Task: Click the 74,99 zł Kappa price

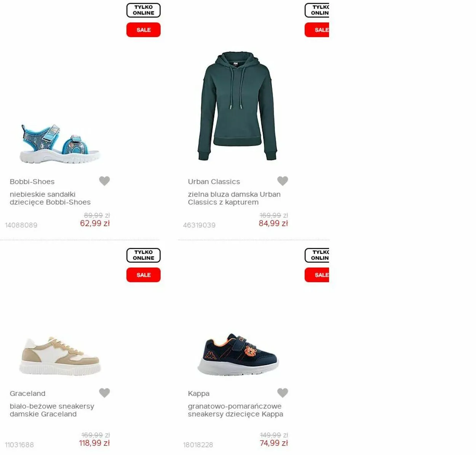Action: pyautogui.click(x=274, y=443)
